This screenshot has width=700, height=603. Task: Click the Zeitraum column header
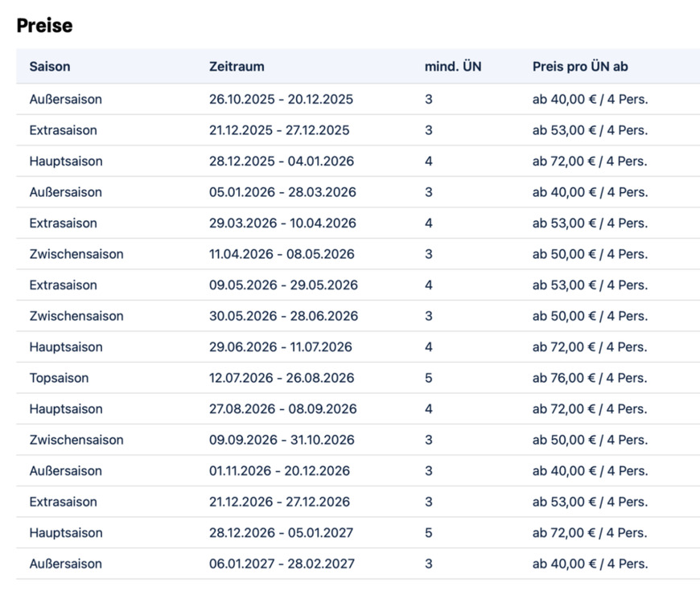click(237, 67)
